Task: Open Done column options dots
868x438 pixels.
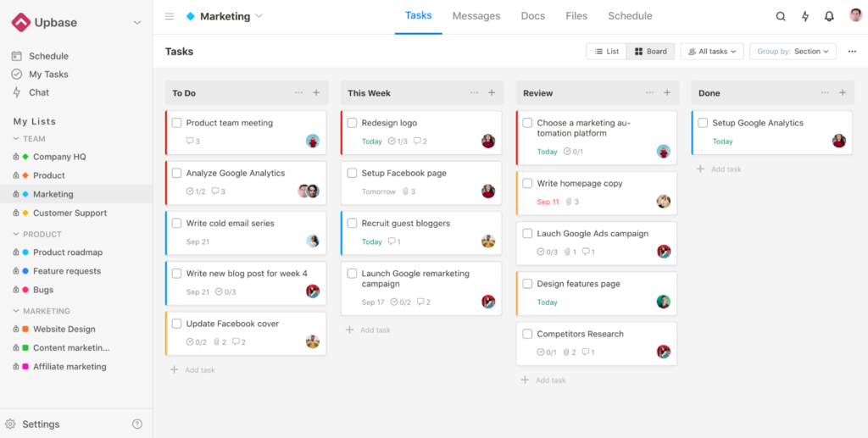Action: [826, 93]
